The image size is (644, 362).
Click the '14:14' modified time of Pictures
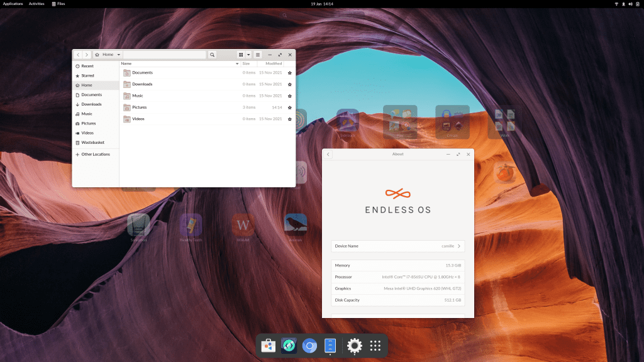point(277,107)
